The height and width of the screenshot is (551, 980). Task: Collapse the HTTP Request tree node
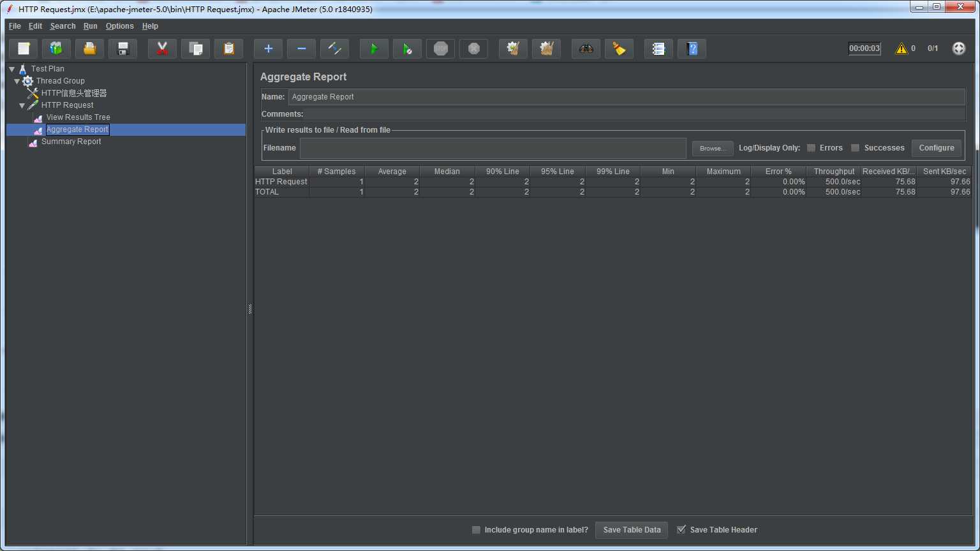tap(22, 105)
